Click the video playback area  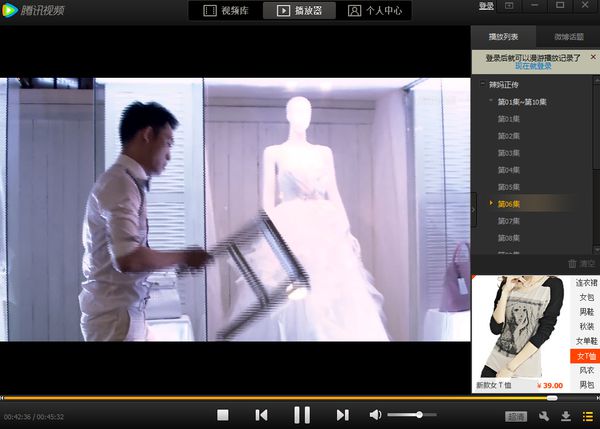point(235,209)
